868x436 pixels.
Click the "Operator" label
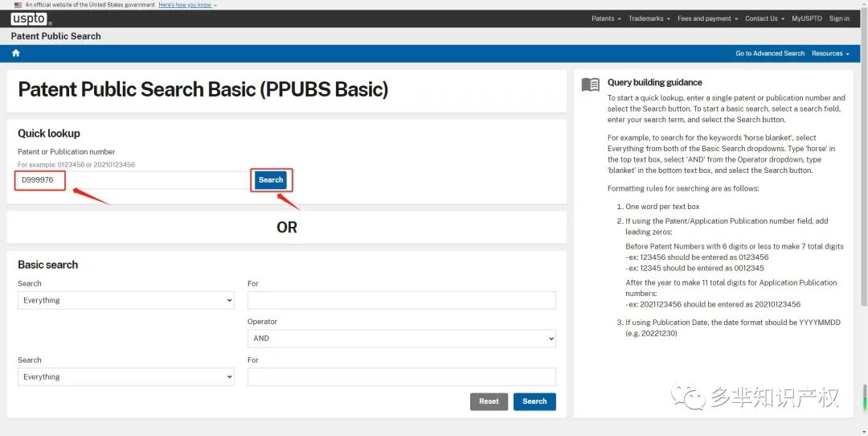[262, 321]
